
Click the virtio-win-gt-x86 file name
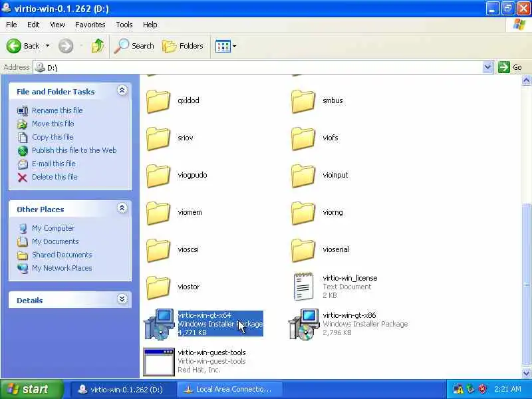pyautogui.click(x=349, y=315)
